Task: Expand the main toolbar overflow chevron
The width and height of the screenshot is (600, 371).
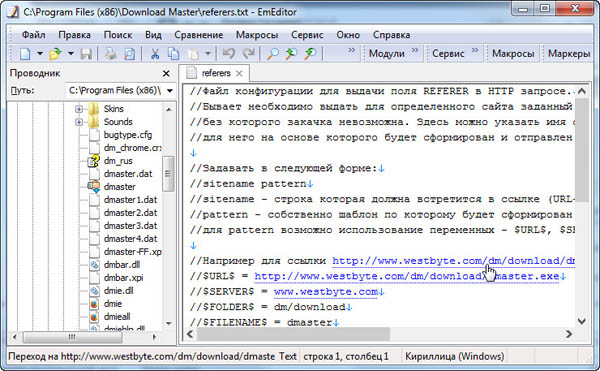Action: coord(352,50)
